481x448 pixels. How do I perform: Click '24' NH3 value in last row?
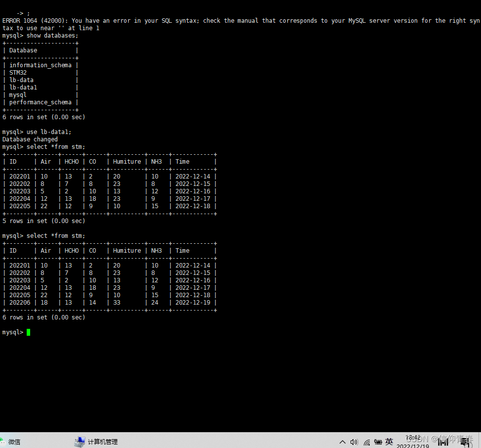click(x=155, y=303)
